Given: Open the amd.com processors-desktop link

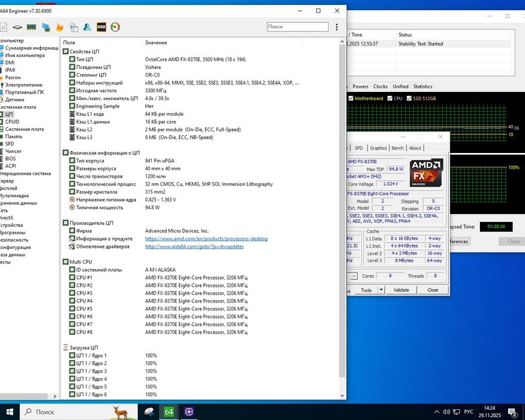Looking at the screenshot, I should [206, 239].
